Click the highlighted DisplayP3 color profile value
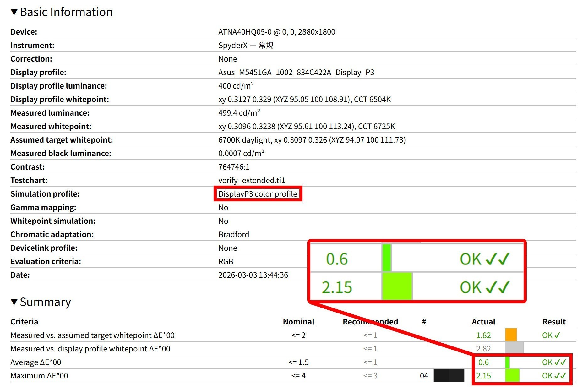 [258, 194]
